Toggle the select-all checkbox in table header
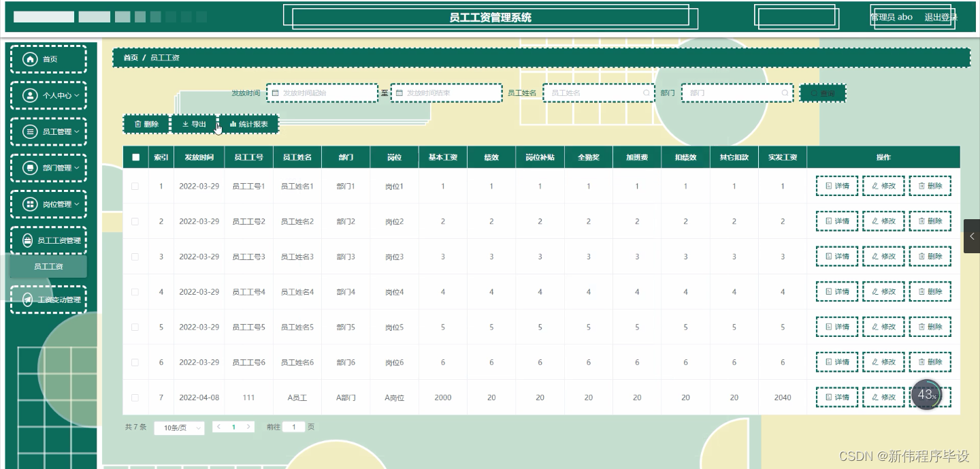Screen dimensions: 980x469 (x=135, y=157)
